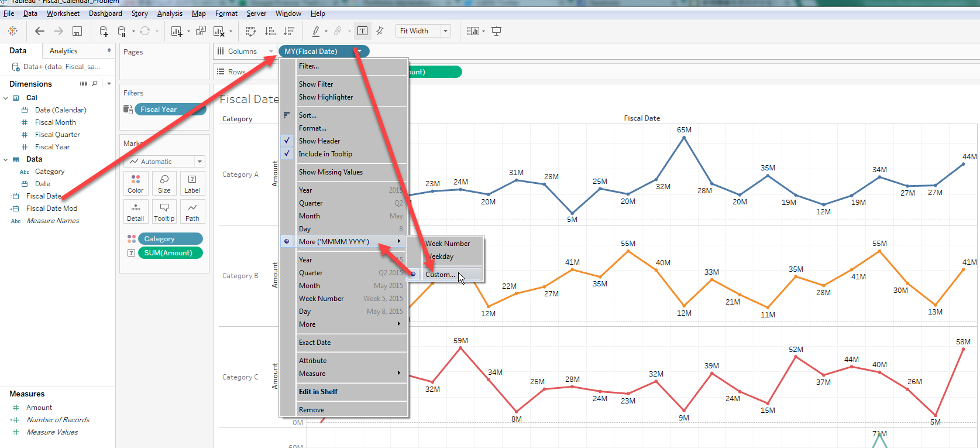Viewport: 980px width, 448px height.
Task: Open Tooltip on the Marks card
Action: point(164,212)
